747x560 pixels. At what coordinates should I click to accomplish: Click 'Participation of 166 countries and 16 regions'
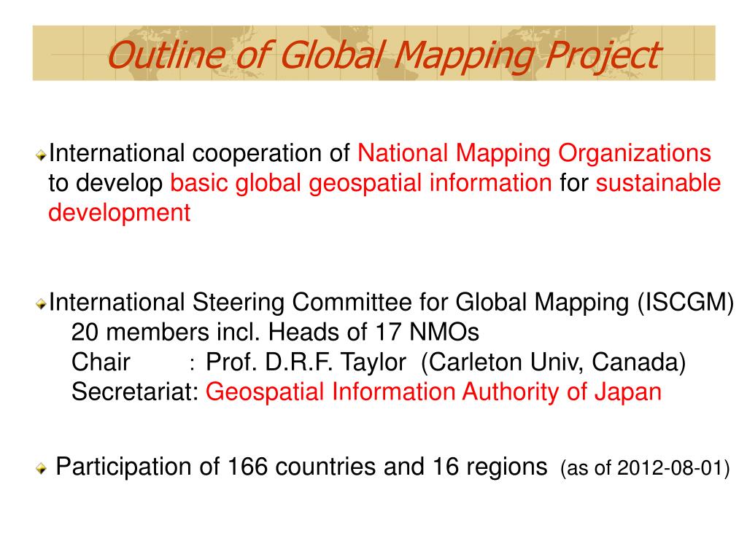click(x=301, y=467)
